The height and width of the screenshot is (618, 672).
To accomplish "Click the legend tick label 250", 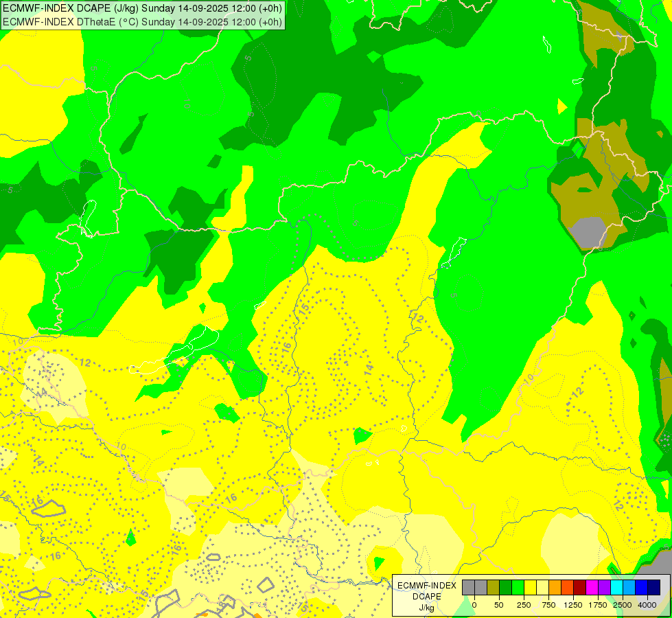I will [x=524, y=605].
